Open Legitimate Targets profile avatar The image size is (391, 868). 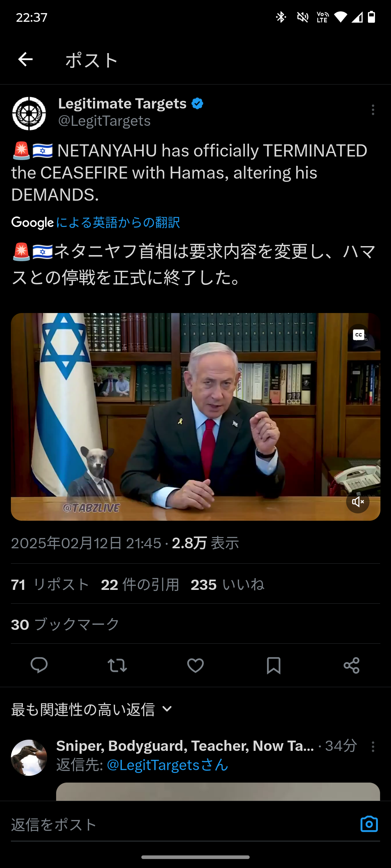click(29, 114)
